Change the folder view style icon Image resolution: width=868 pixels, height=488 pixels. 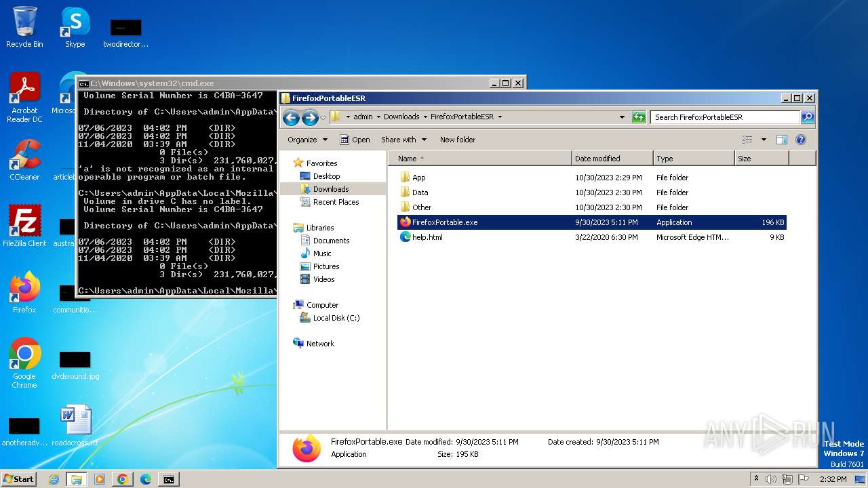click(747, 140)
